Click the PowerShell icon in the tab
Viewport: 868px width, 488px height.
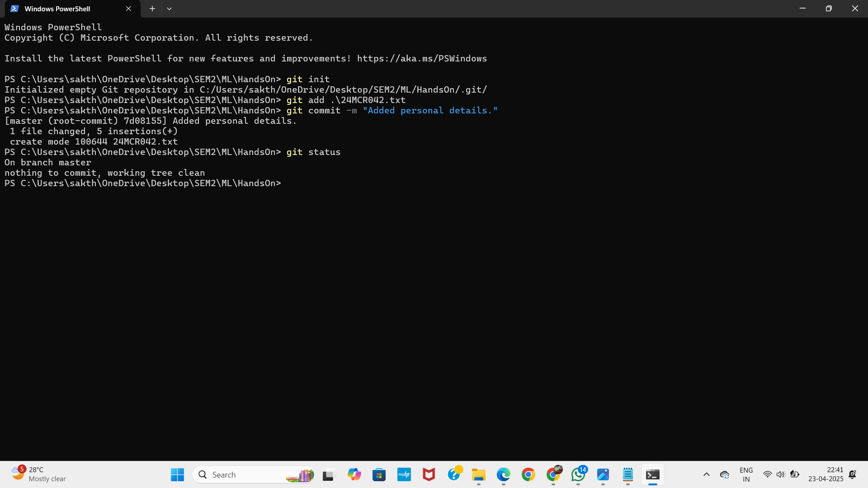pos(14,9)
